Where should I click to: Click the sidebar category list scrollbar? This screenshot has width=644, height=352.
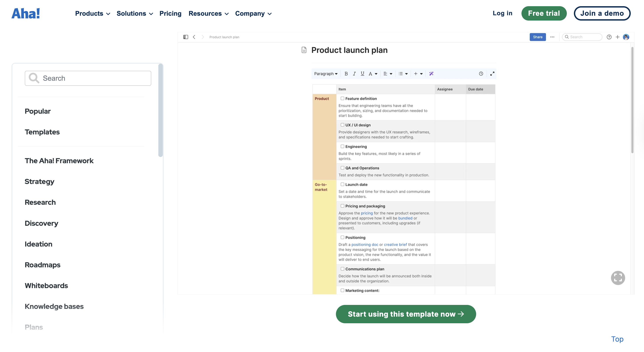[161, 110]
